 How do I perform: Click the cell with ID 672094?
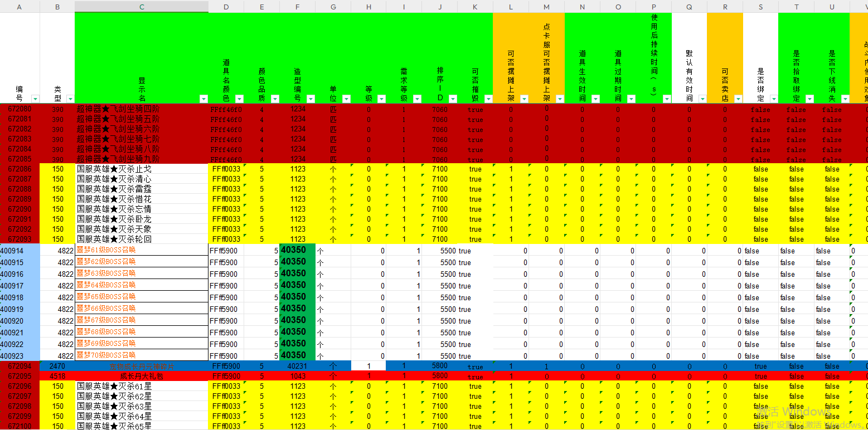[20, 367]
